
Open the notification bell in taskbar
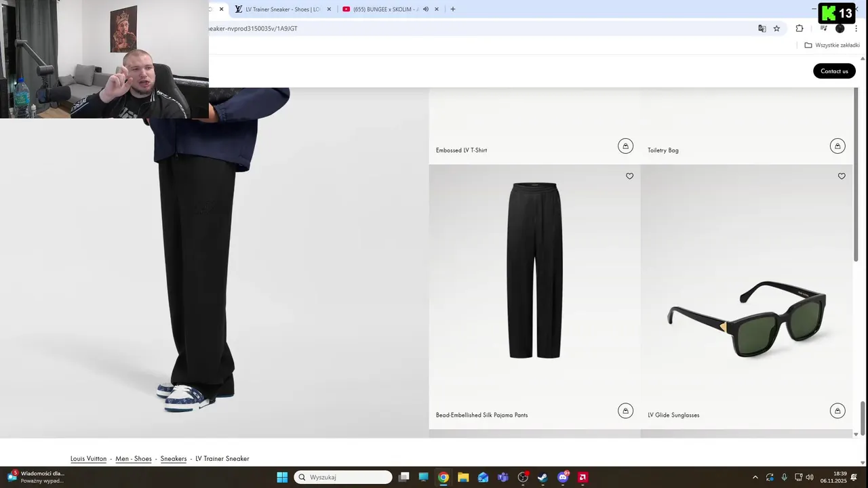(854, 477)
